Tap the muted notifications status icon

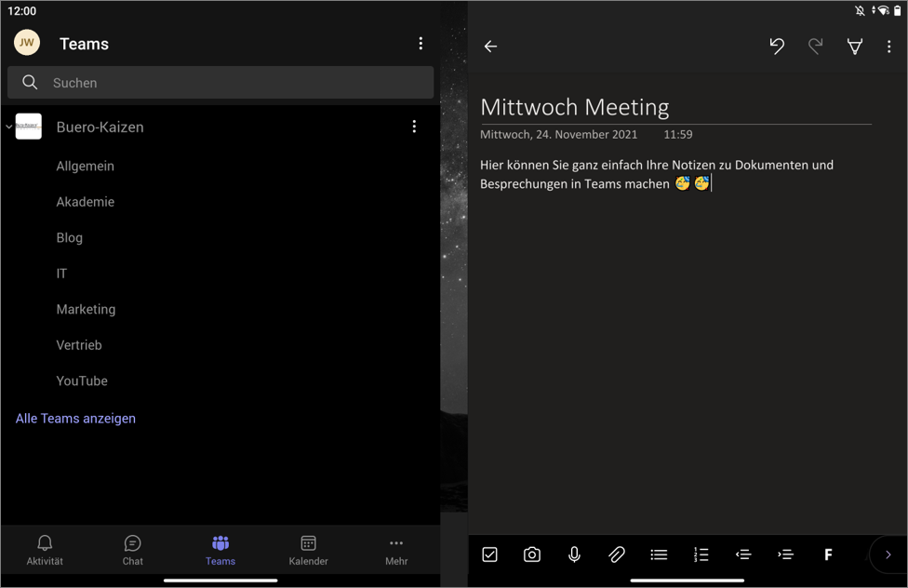tap(860, 10)
